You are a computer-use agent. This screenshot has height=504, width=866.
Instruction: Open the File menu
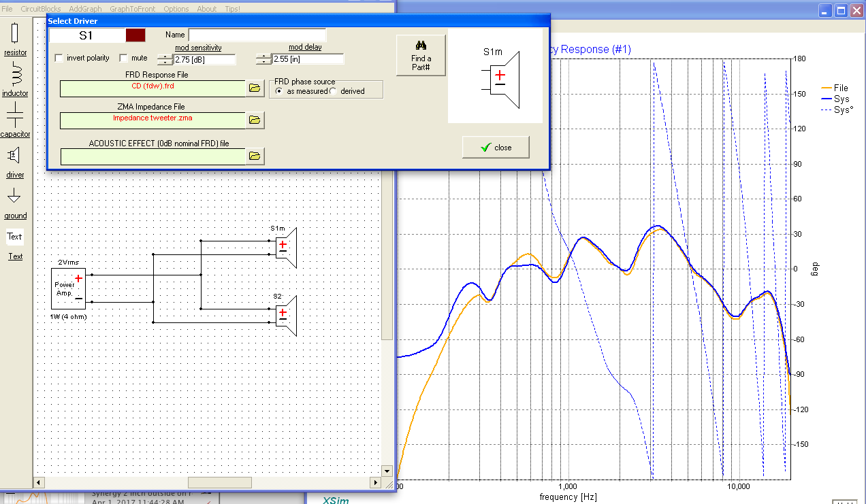pos(7,9)
